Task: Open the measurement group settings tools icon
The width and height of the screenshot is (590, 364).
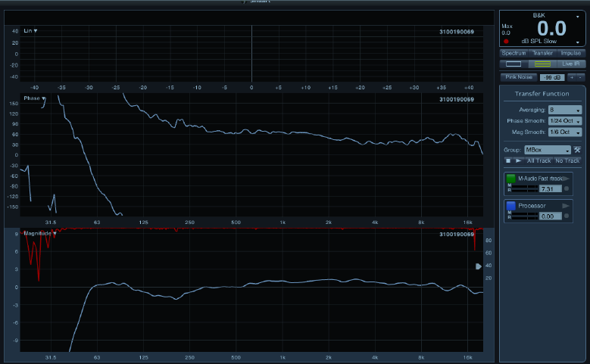Action: pos(577,150)
